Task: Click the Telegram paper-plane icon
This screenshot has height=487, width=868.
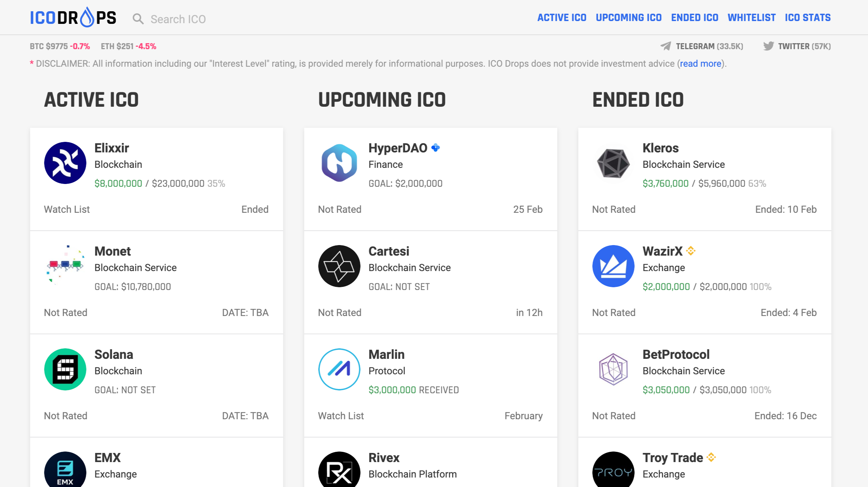Action: tap(666, 46)
